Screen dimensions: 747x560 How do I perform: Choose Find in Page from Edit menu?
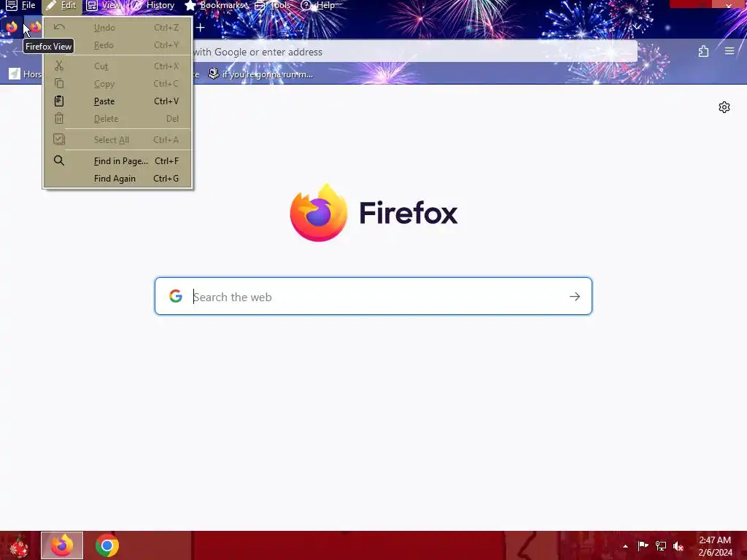coord(117,161)
